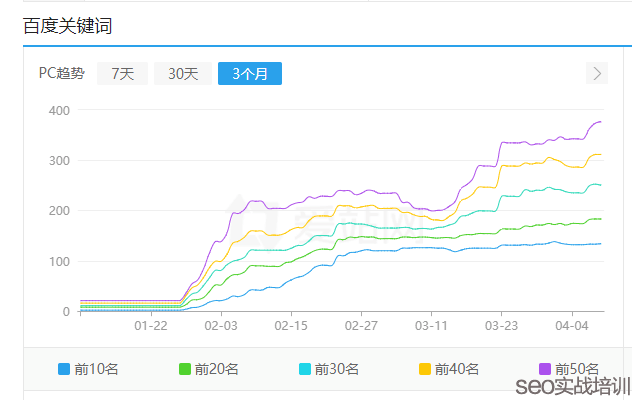The width and height of the screenshot is (632, 400).
Task: Click the right chevron arrow above the chart
Action: coord(597,73)
